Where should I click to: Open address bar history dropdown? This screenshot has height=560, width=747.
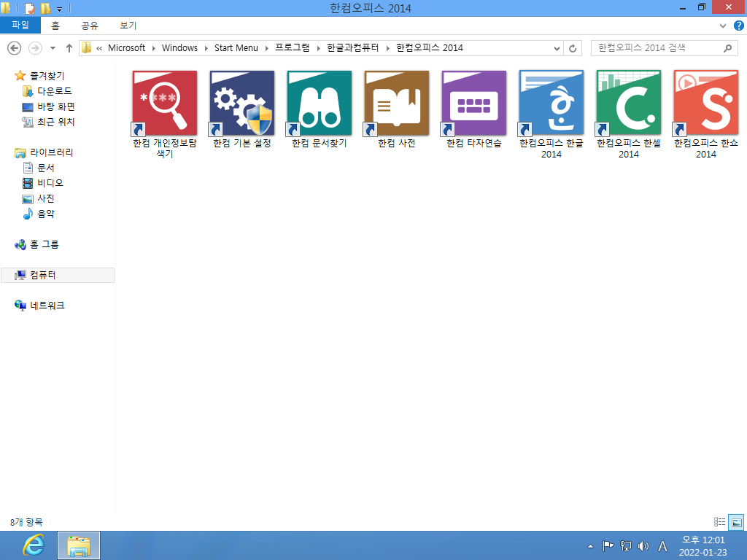[x=557, y=48]
